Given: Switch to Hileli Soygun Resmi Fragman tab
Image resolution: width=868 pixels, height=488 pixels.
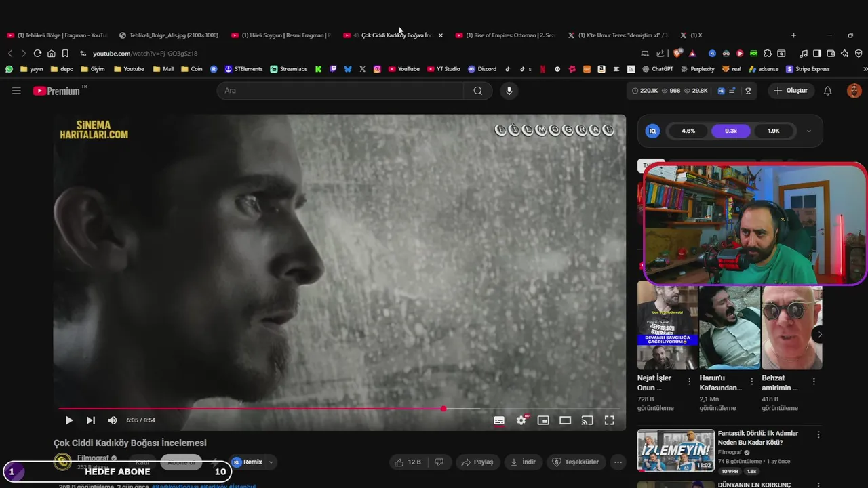Looking at the screenshot, I should point(281,35).
